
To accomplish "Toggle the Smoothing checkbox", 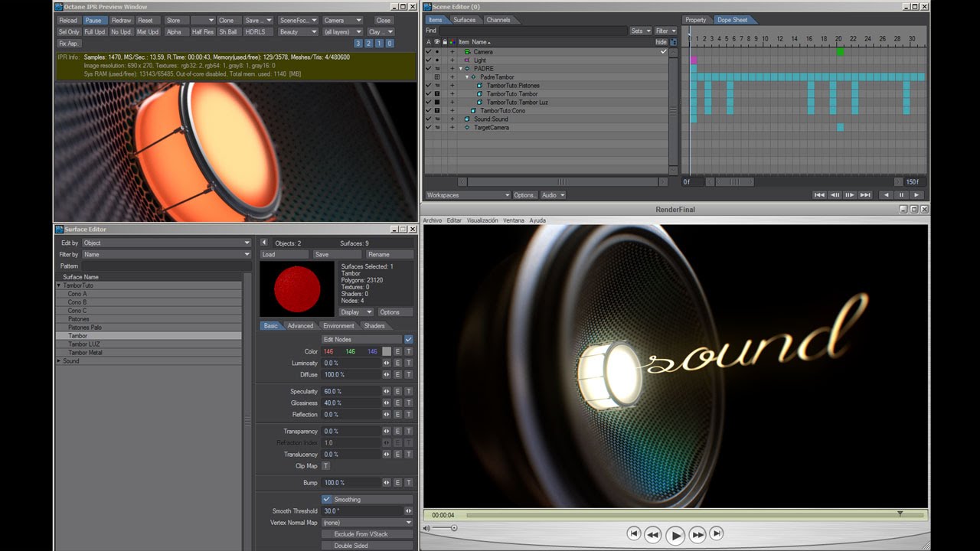I will [x=327, y=499].
